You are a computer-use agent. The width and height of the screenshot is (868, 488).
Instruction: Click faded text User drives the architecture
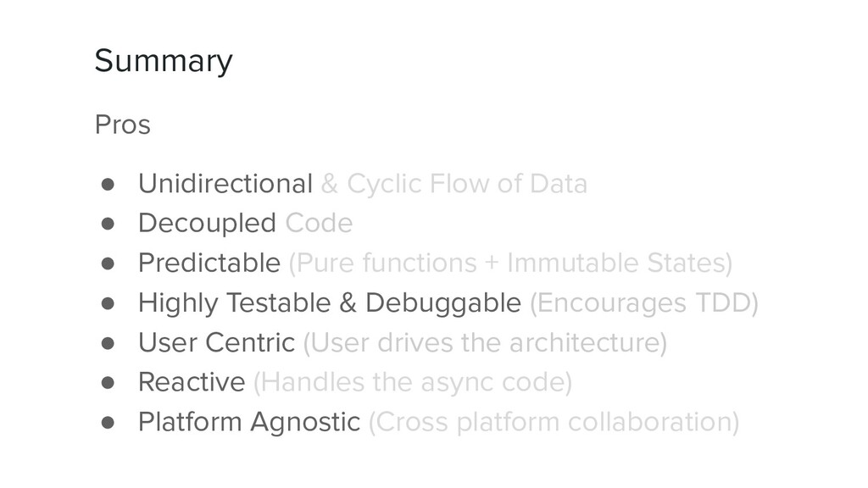point(485,343)
